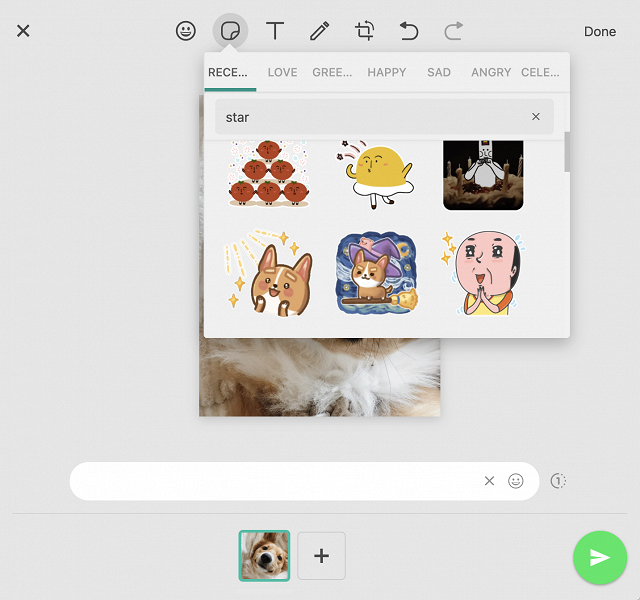Open the HAPPY sticker category
Viewport: 640px width, 600px height.
[386, 72]
